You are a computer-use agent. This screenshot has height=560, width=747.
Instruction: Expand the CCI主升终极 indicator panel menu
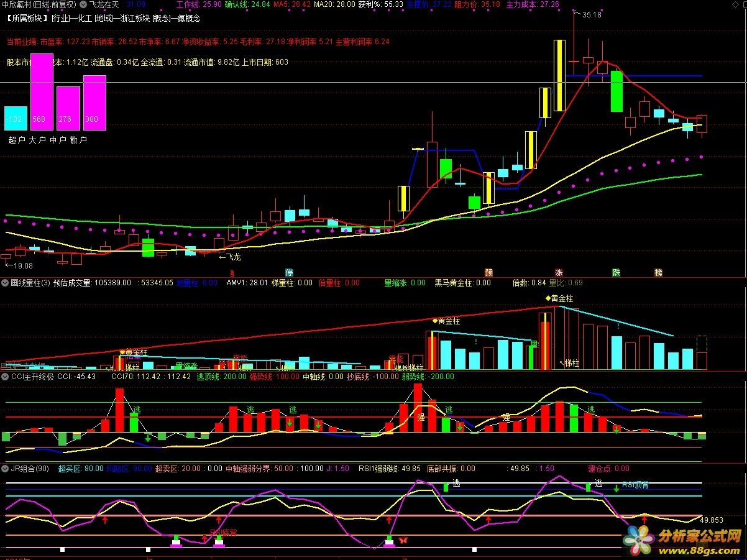point(5,377)
